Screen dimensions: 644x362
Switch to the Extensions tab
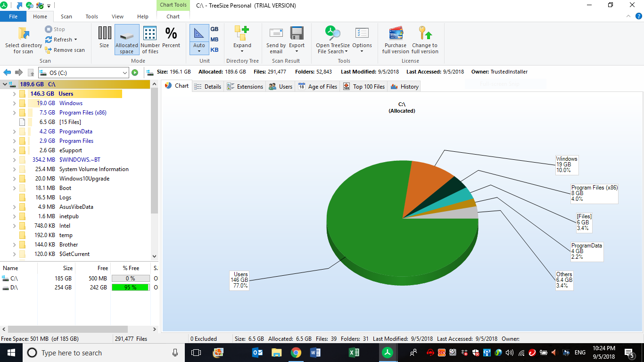click(x=245, y=86)
